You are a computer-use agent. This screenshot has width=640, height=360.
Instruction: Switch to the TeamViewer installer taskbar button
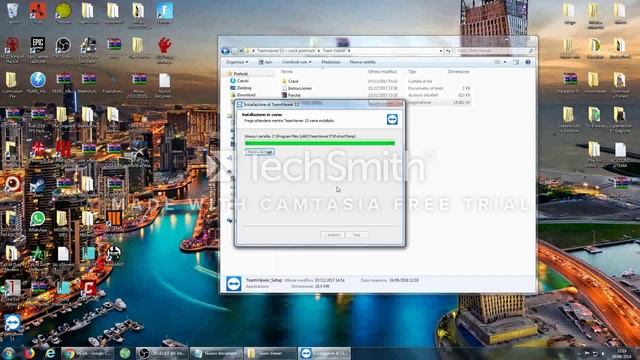click(x=324, y=353)
